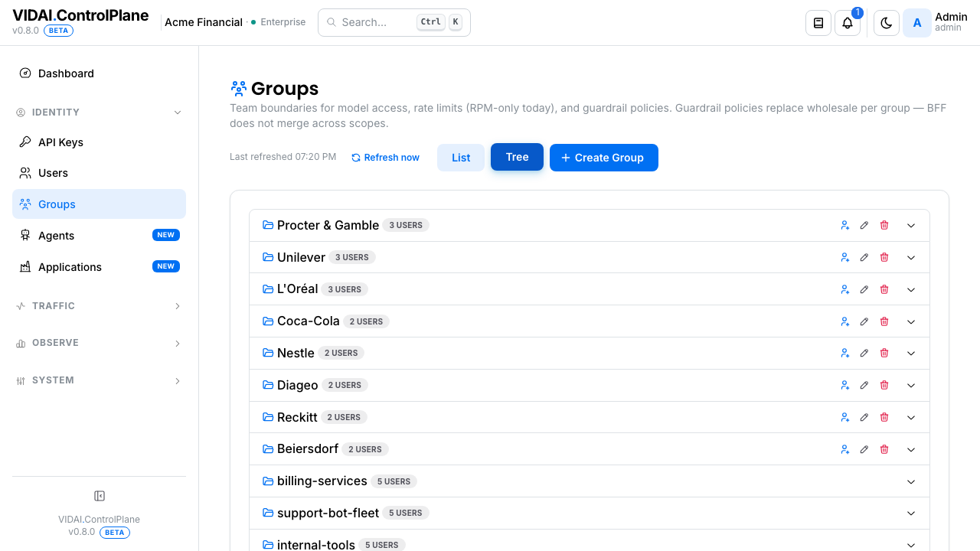Viewport: 980px width, 551px height.
Task: Expand the TRAFFIC sidebar section
Action: pyautogui.click(x=99, y=306)
